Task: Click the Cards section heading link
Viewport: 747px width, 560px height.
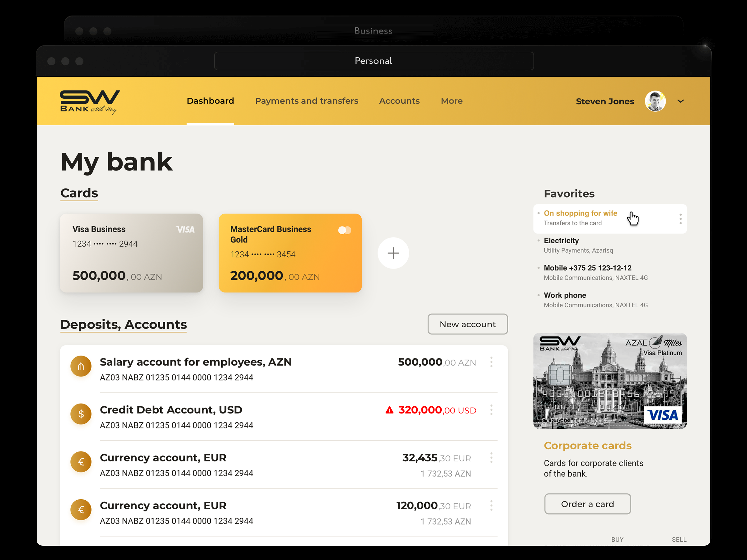Action: tap(79, 193)
